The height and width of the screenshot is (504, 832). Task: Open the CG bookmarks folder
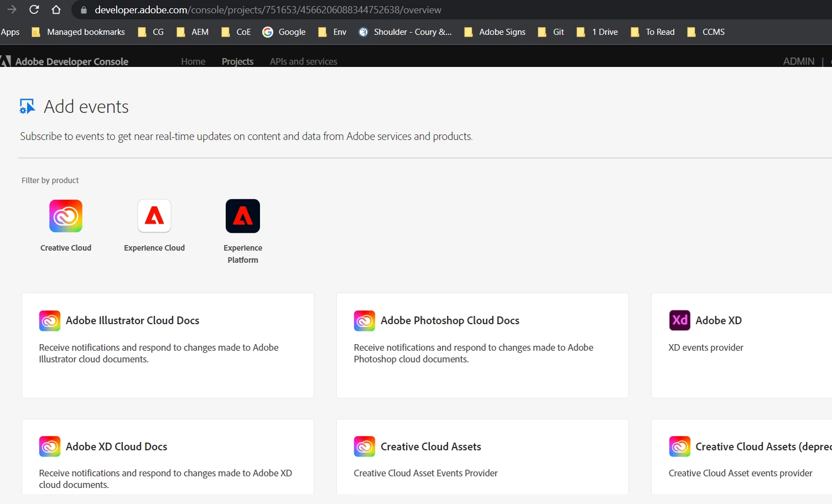pyautogui.click(x=150, y=32)
